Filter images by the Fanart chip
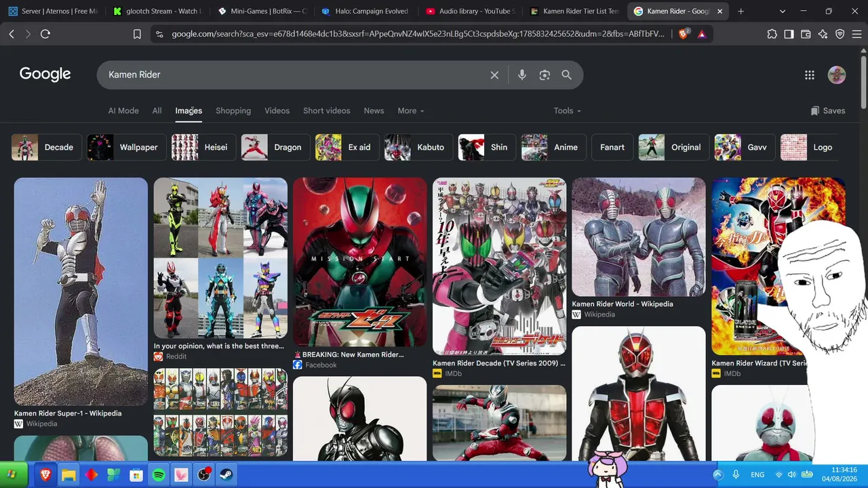 point(612,148)
